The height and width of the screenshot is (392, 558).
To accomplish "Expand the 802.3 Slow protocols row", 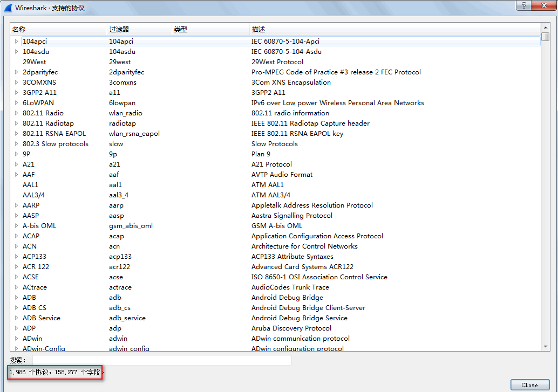I will (16, 144).
